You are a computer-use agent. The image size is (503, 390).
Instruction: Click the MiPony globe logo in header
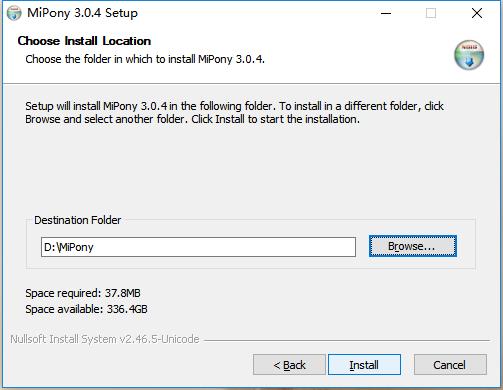[x=469, y=55]
